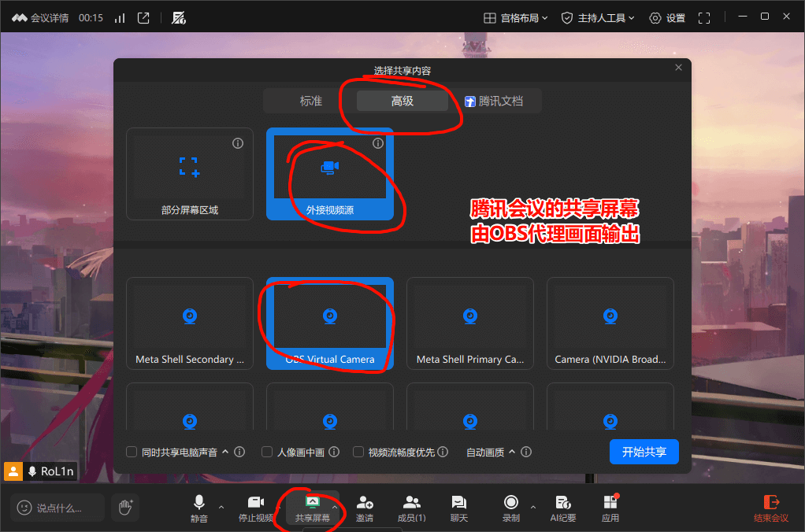Mute microphone with the 静音 icon
The image size is (805, 532).
(x=199, y=508)
